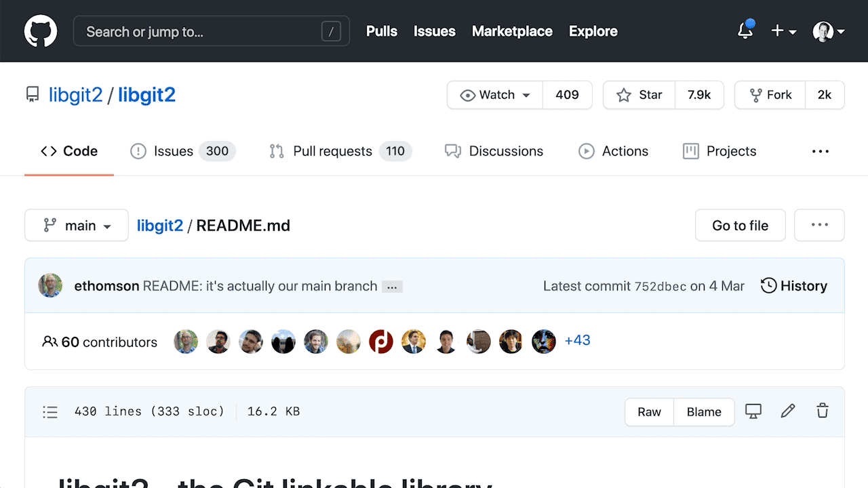Viewport: 868px width, 488px height.
Task: Open file in GitHub Desktop icon
Action: [753, 411]
